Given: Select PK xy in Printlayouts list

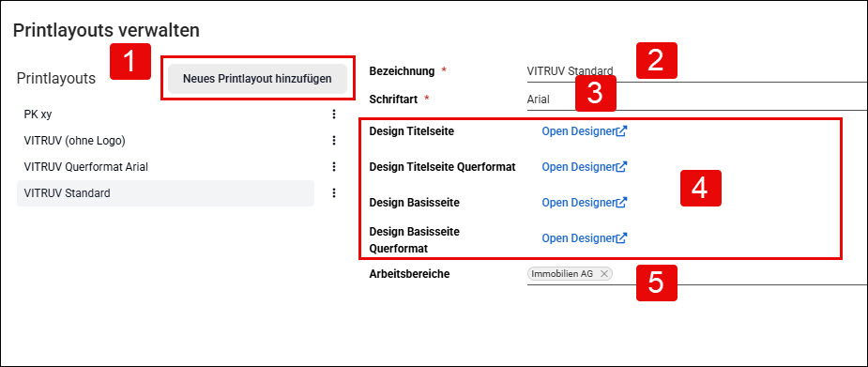Looking at the screenshot, I should click(x=165, y=114).
